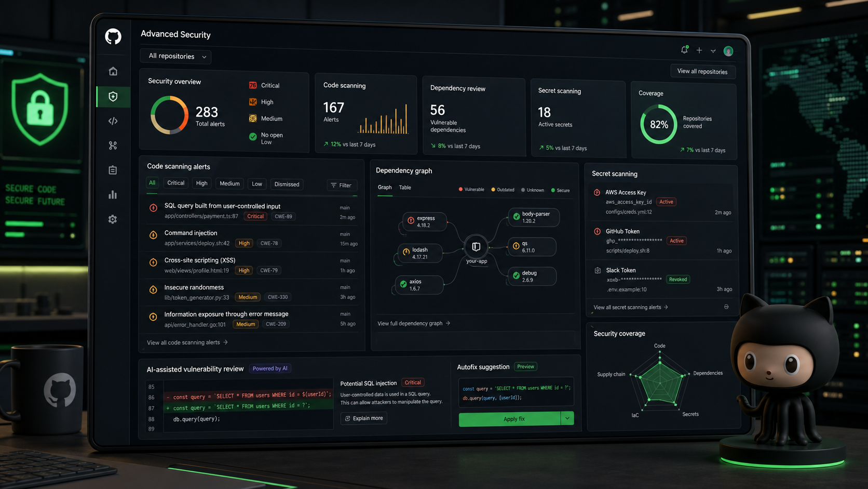This screenshot has height=489, width=868.
Task: Click the High severity icon in Security overview
Action: [253, 102]
